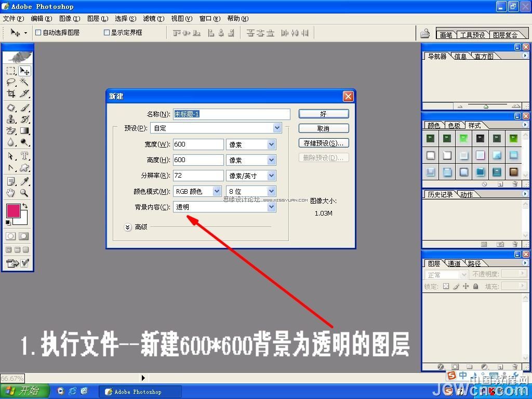
Task: Select the Custom Shape tool
Action: click(x=24, y=168)
